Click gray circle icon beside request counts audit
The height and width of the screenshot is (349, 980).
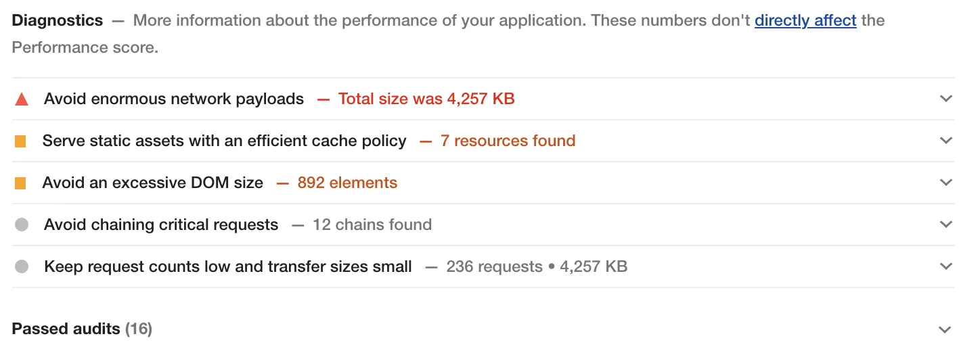[22, 267]
